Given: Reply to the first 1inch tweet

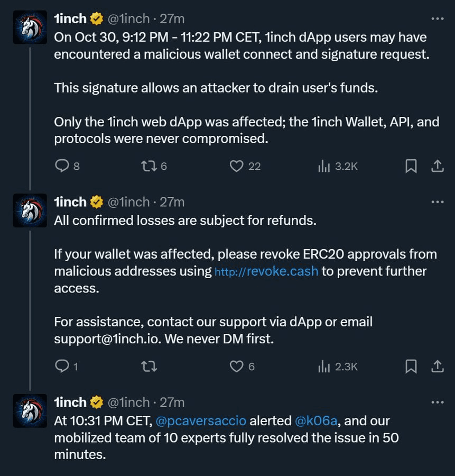Looking at the screenshot, I should [62, 166].
